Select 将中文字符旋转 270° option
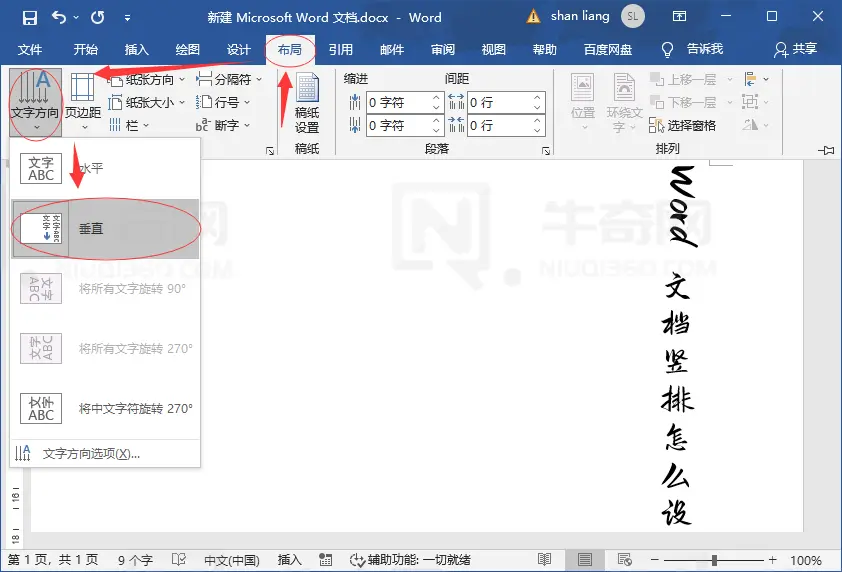842x572 pixels. [x=105, y=409]
